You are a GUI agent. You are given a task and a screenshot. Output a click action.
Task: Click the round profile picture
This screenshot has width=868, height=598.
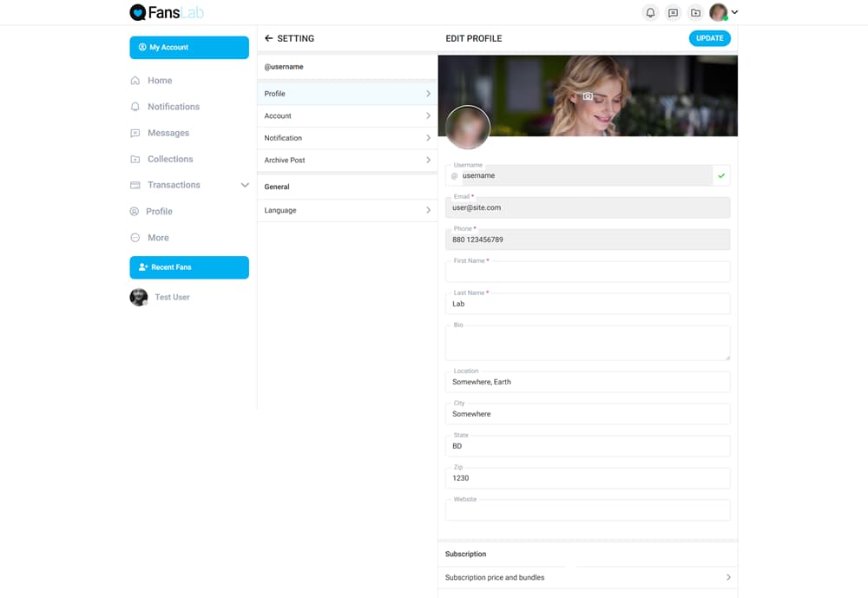(x=468, y=128)
